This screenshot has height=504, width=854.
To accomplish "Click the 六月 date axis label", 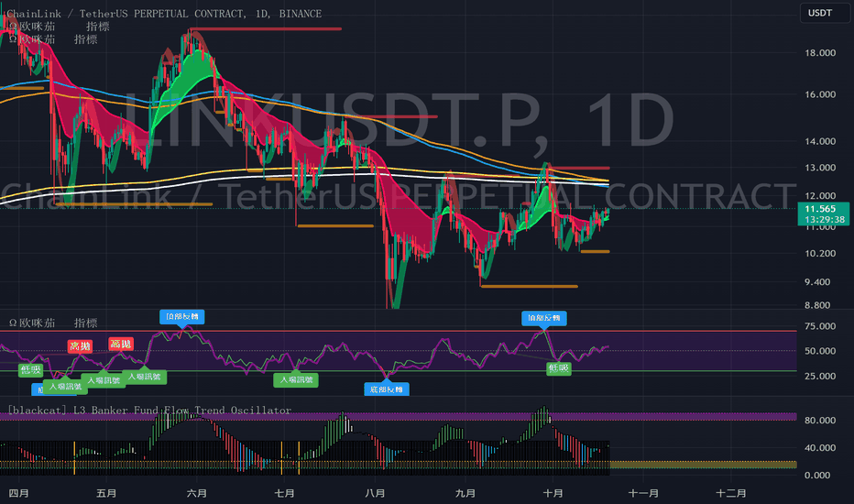I will pyautogui.click(x=197, y=493).
